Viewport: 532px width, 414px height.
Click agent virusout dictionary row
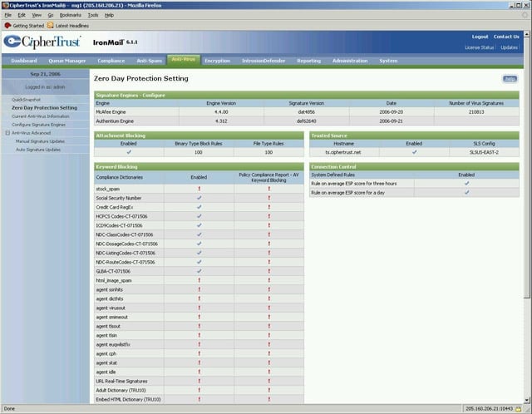point(199,308)
